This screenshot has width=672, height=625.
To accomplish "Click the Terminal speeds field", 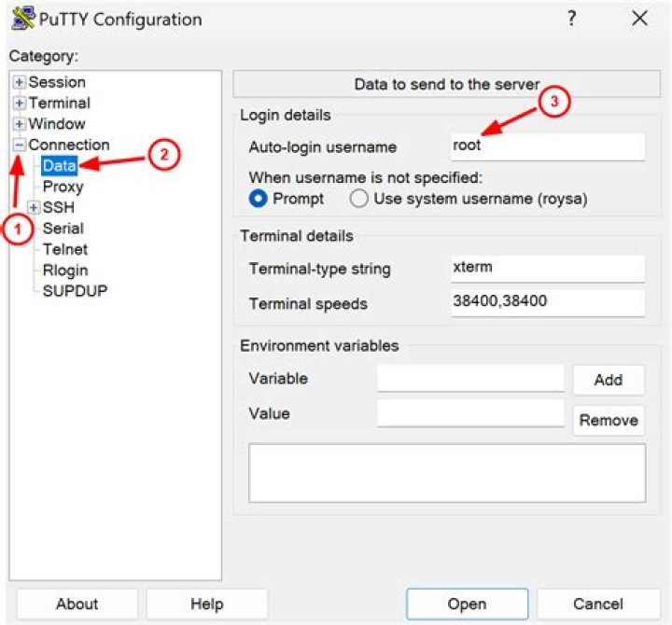I will 548,303.
